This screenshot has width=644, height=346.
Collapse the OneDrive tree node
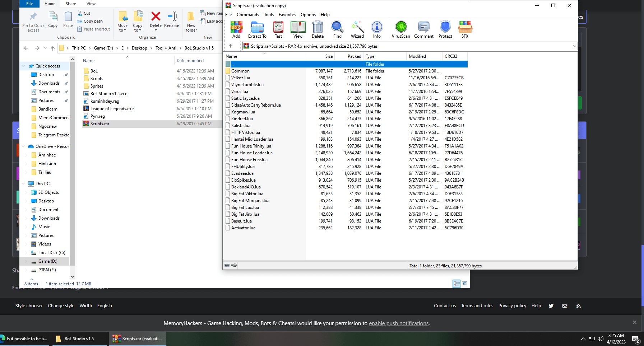pyautogui.click(x=23, y=146)
